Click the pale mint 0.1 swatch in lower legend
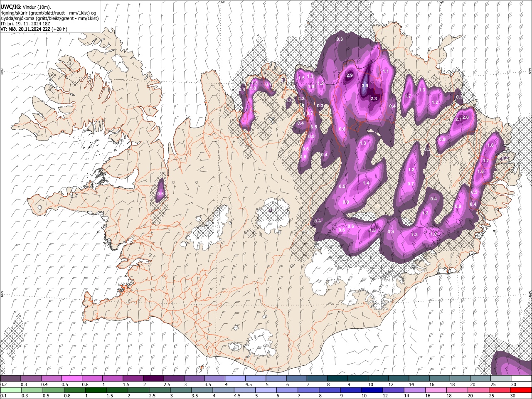This screenshot has width=532, height=399. pos(10,390)
